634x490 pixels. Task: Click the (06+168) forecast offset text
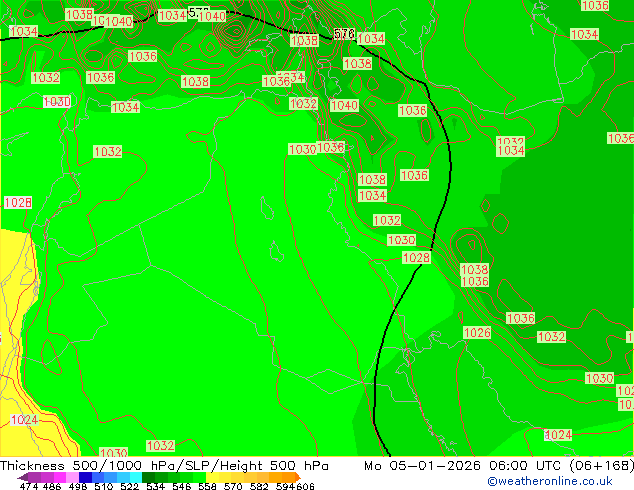point(601,466)
